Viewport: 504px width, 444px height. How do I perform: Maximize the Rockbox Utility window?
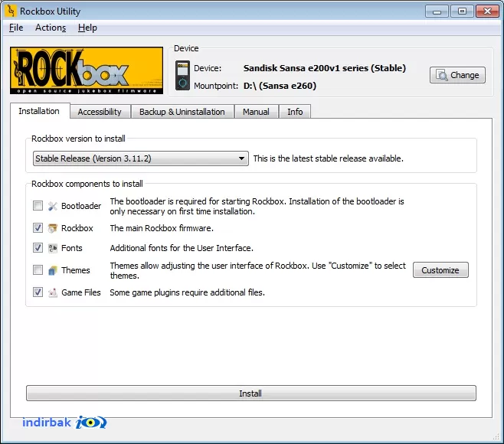(x=462, y=11)
